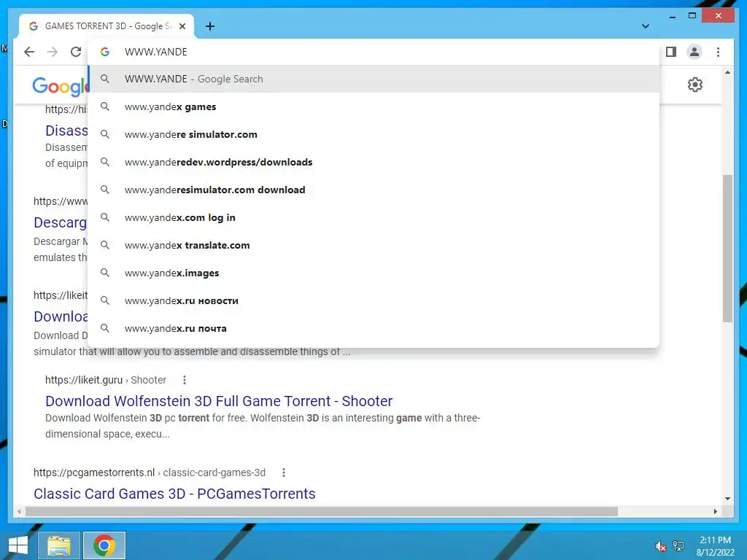Open Chrome three-dot menu
The image size is (747, 560).
718,52
